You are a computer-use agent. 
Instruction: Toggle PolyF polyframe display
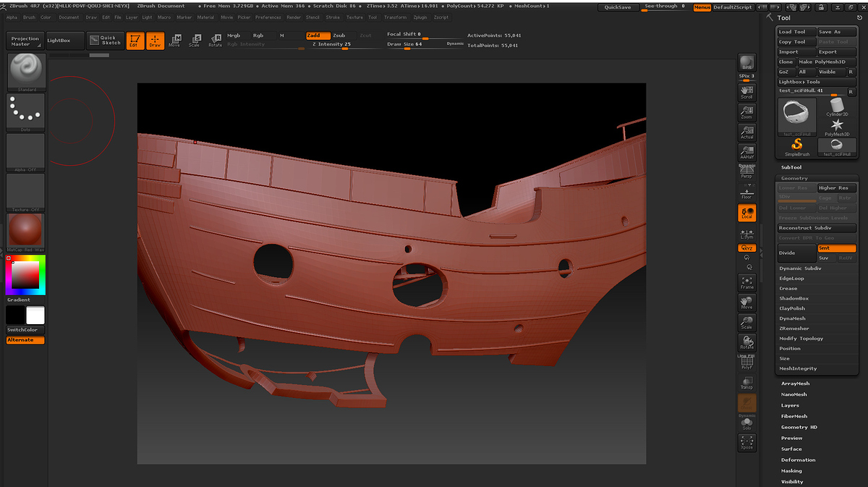[x=746, y=363]
